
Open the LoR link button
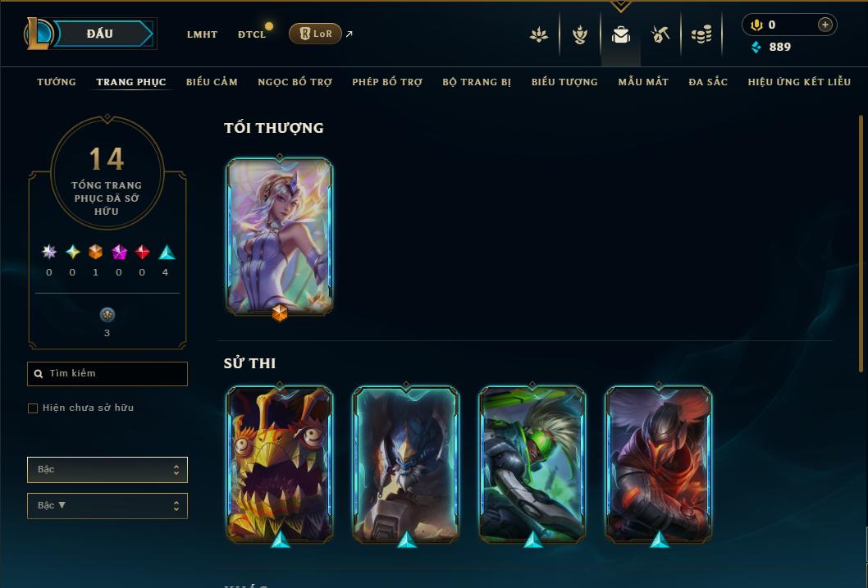[315, 34]
